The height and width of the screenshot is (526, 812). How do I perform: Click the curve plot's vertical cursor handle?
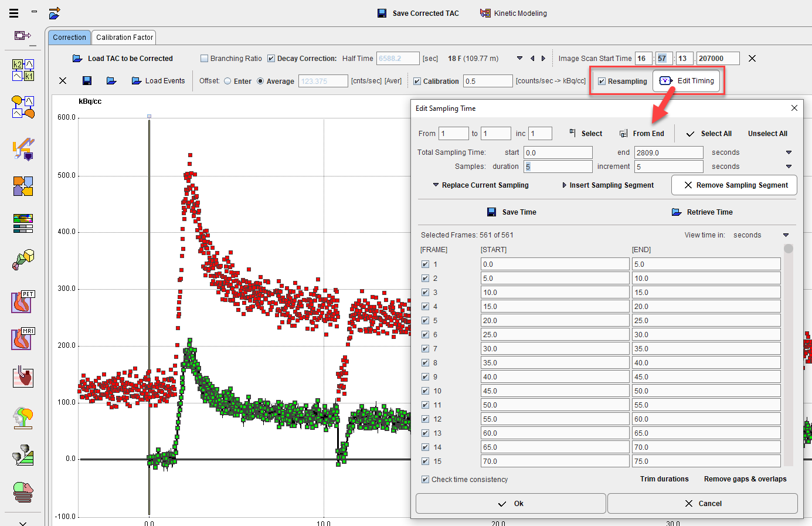[149, 116]
